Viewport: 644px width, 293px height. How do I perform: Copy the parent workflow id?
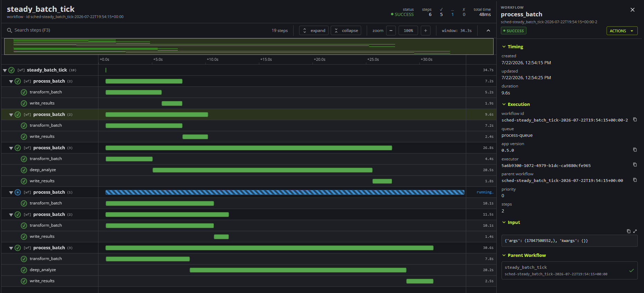635,180
